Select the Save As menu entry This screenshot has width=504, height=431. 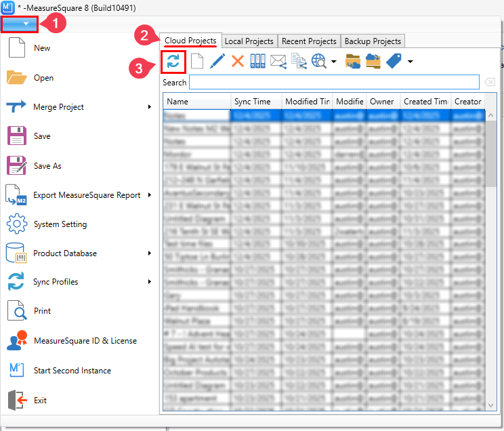click(x=47, y=166)
